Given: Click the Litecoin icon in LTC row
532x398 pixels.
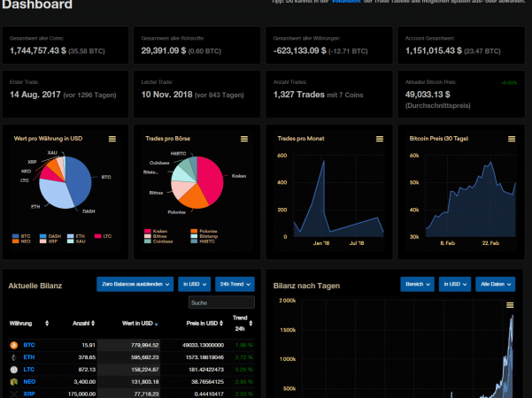Looking at the screenshot, I should pos(14,370).
